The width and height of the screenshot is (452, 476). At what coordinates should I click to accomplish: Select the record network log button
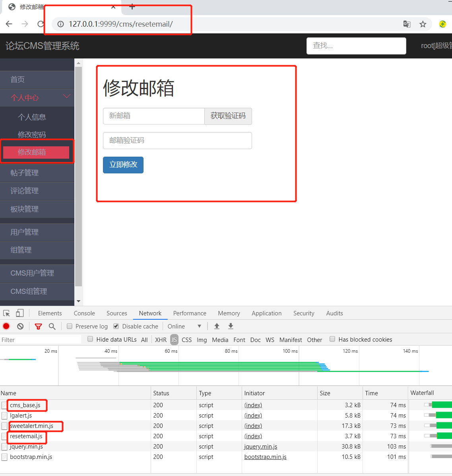[x=6, y=326]
